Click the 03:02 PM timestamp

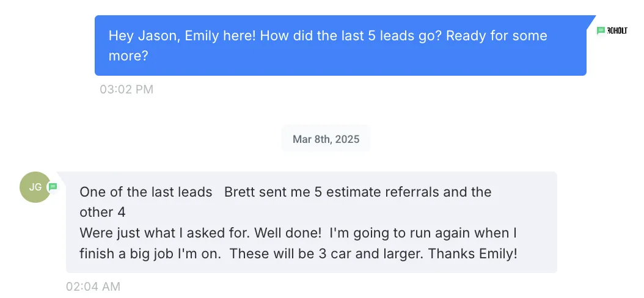tap(126, 89)
